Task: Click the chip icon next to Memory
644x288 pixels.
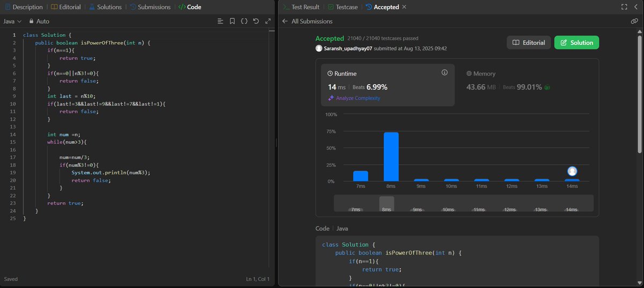Action: click(469, 73)
